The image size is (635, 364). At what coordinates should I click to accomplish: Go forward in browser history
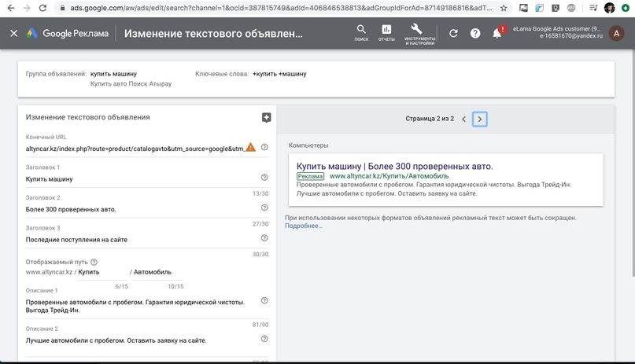[27, 8]
